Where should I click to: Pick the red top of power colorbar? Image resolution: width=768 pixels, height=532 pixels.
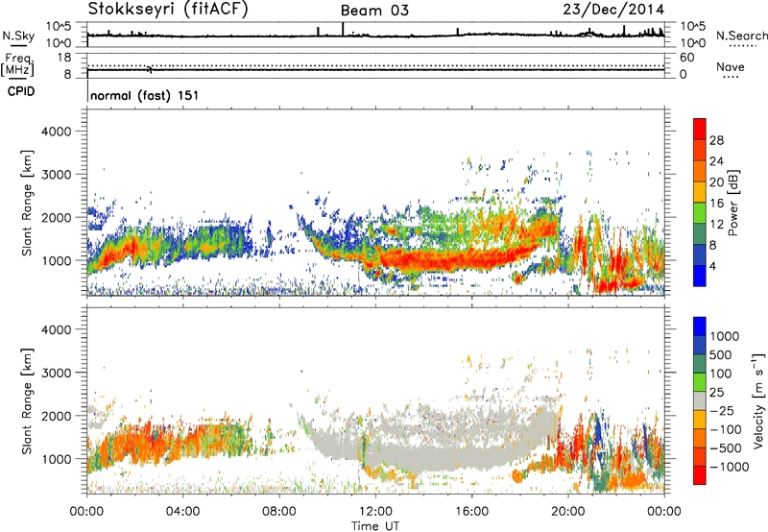coord(700,129)
